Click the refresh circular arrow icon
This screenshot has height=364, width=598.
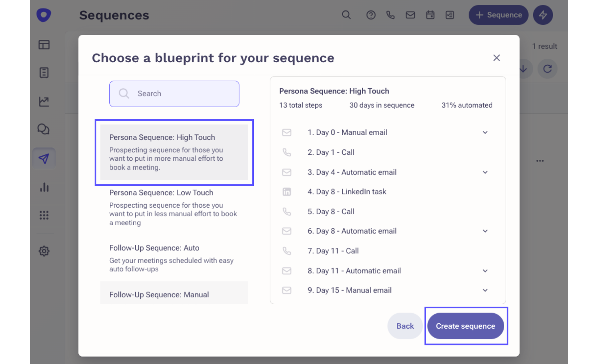coord(547,69)
